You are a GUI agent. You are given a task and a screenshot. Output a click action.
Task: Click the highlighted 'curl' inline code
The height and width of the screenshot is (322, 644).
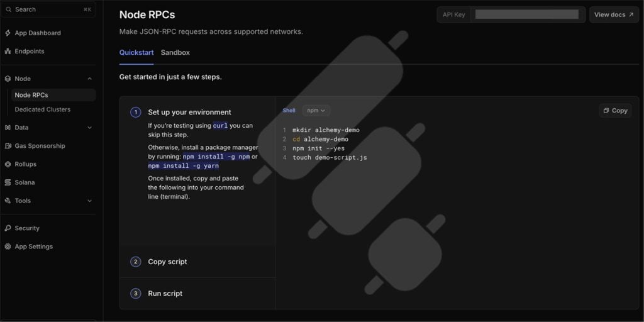click(220, 126)
